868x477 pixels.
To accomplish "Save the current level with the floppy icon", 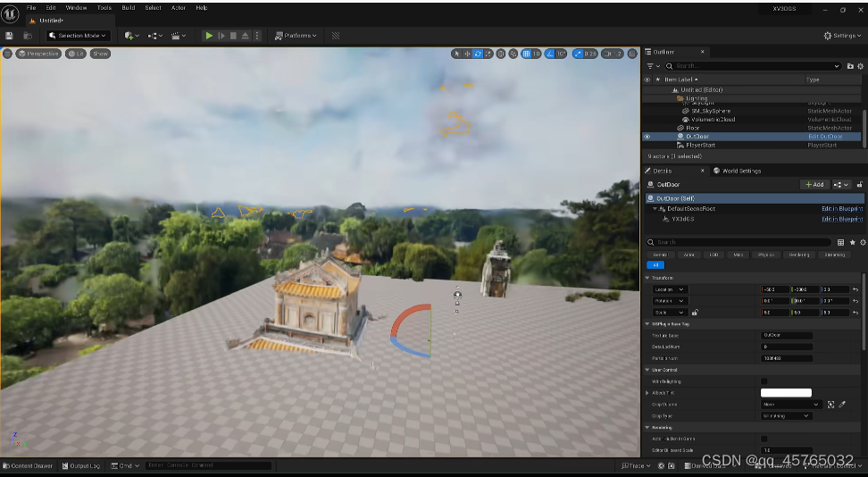I will pyautogui.click(x=9, y=36).
